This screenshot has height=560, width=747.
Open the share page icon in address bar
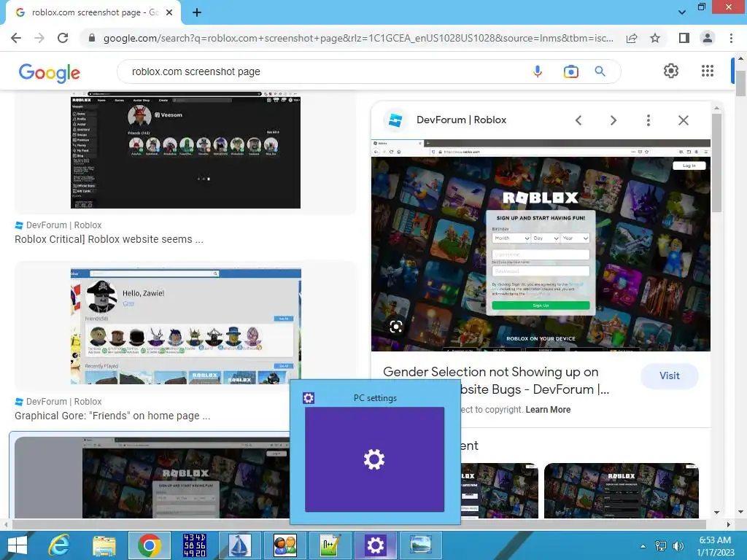coord(632,38)
